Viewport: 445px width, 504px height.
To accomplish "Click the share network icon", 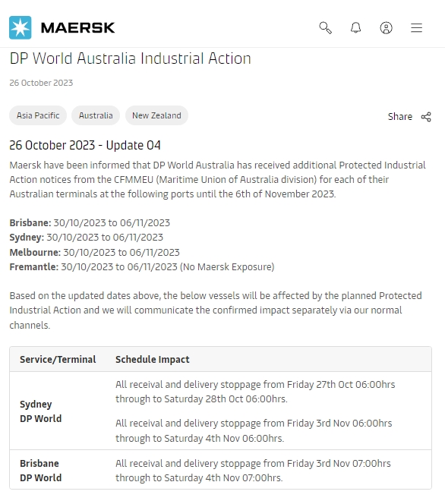I will [x=426, y=117].
